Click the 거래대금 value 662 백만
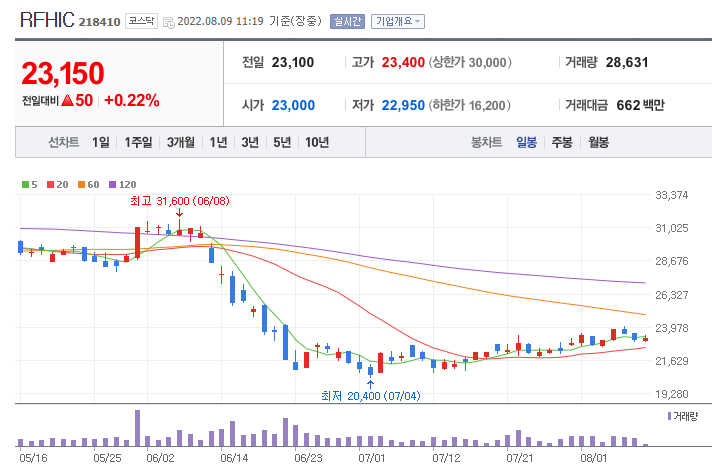The width and height of the screenshot is (712, 468). tap(640, 105)
